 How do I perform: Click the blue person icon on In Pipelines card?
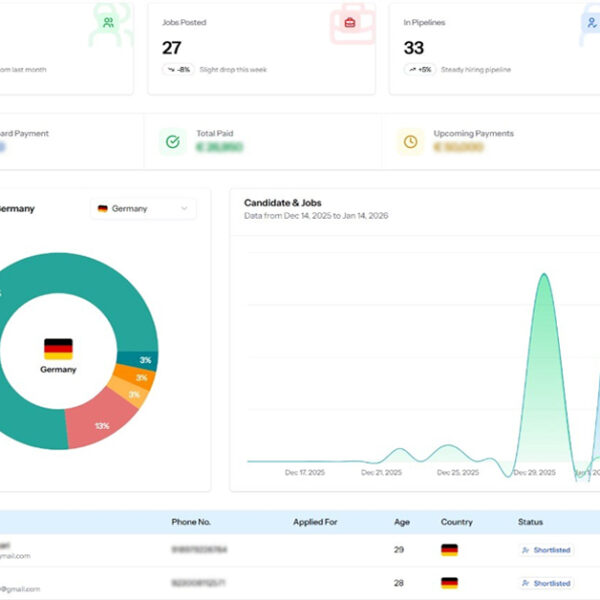click(x=591, y=23)
